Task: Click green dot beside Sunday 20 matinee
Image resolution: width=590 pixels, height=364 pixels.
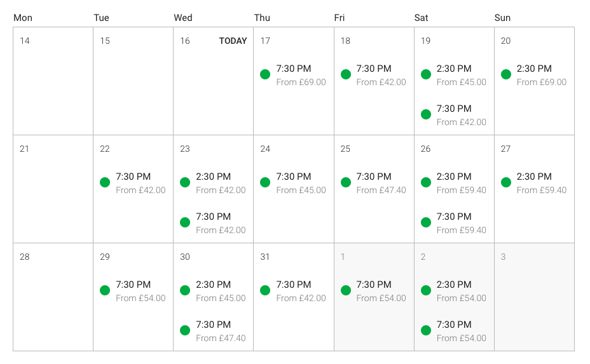Action: (x=505, y=74)
